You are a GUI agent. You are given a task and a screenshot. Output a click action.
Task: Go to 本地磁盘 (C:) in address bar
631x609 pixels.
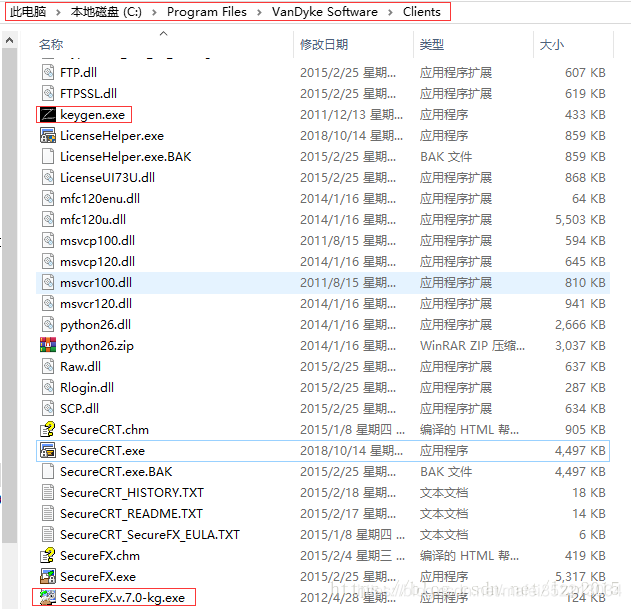coord(106,12)
